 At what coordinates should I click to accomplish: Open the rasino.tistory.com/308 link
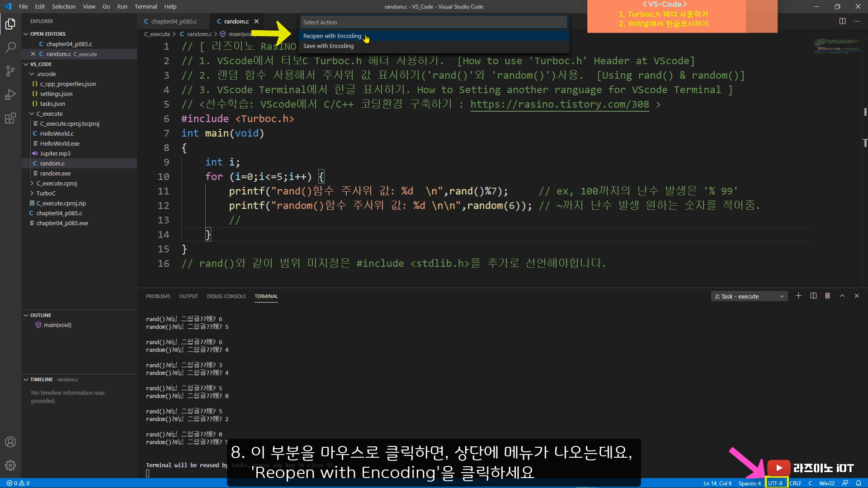pyautogui.click(x=559, y=104)
